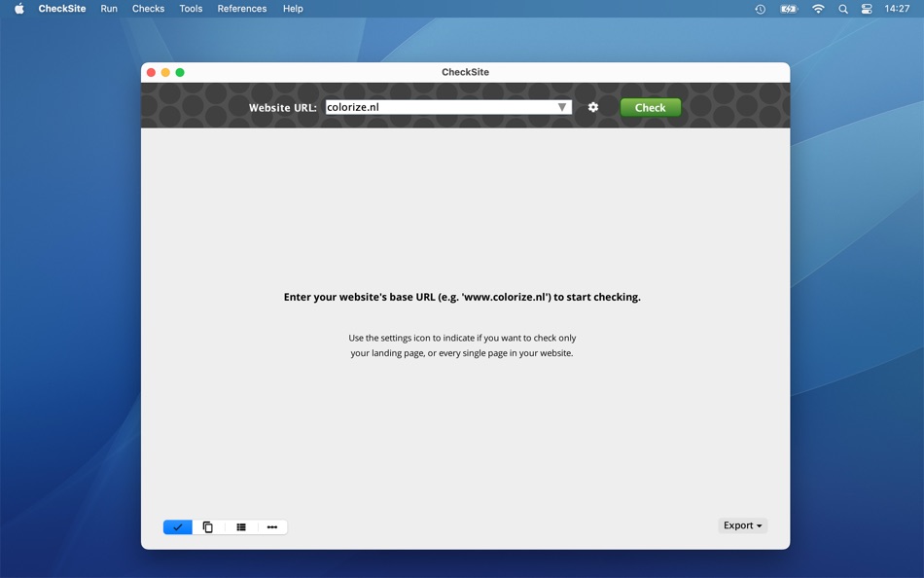Image resolution: width=924 pixels, height=578 pixels.
Task: Open Wi-Fi menu in menu bar
Action: tap(818, 9)
